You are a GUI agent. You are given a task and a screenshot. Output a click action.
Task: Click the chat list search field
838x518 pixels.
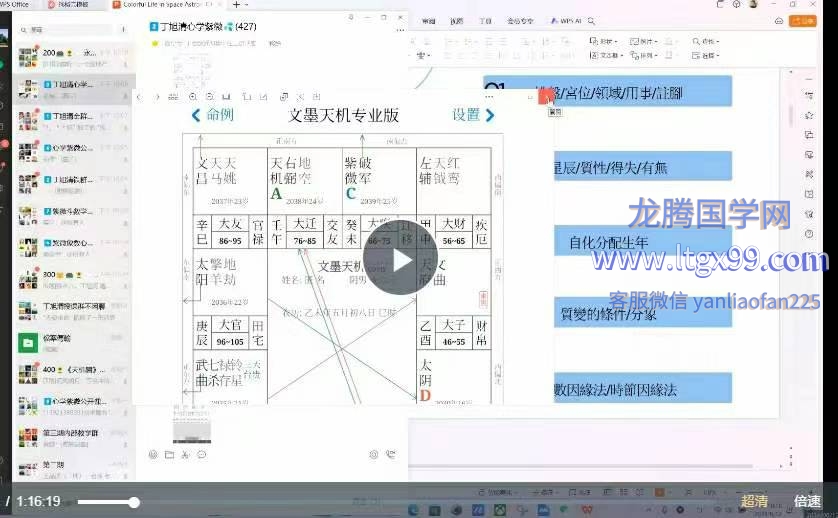point(67,30)
